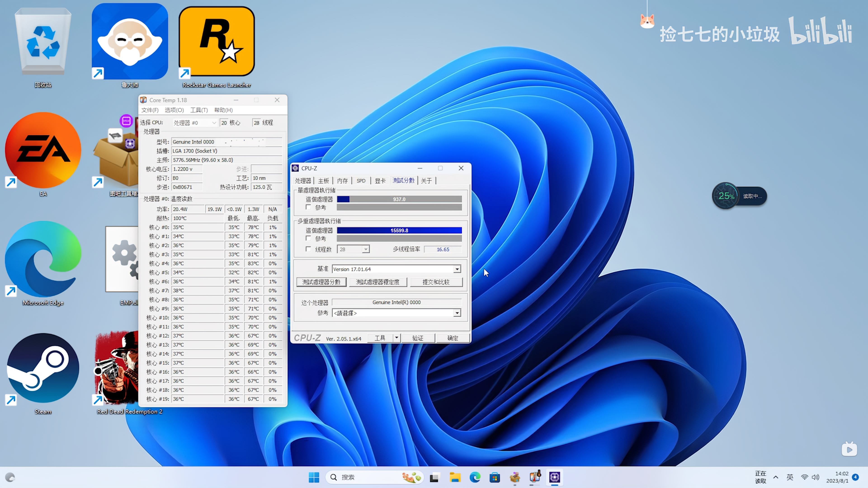Open File Explorer from the taskbar

pos(455,477)
